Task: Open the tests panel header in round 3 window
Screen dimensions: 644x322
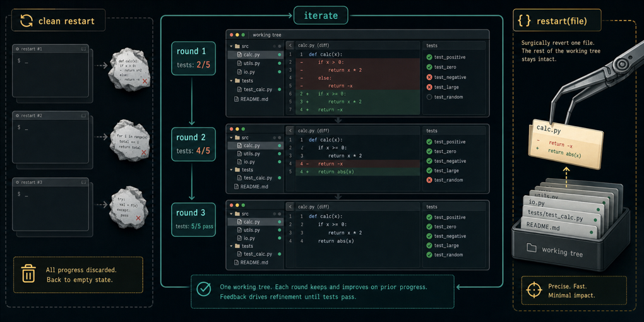Action: (x=454, y=207)
